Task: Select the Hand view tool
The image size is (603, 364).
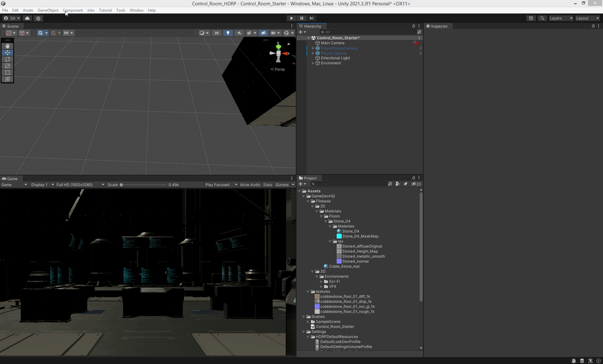Action: point(8,46)
